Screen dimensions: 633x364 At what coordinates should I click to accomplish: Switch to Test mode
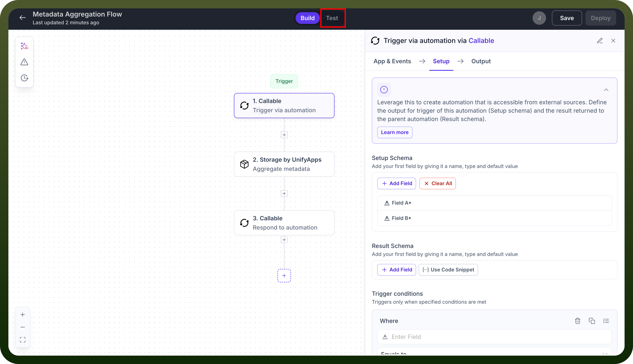(332, 18)
